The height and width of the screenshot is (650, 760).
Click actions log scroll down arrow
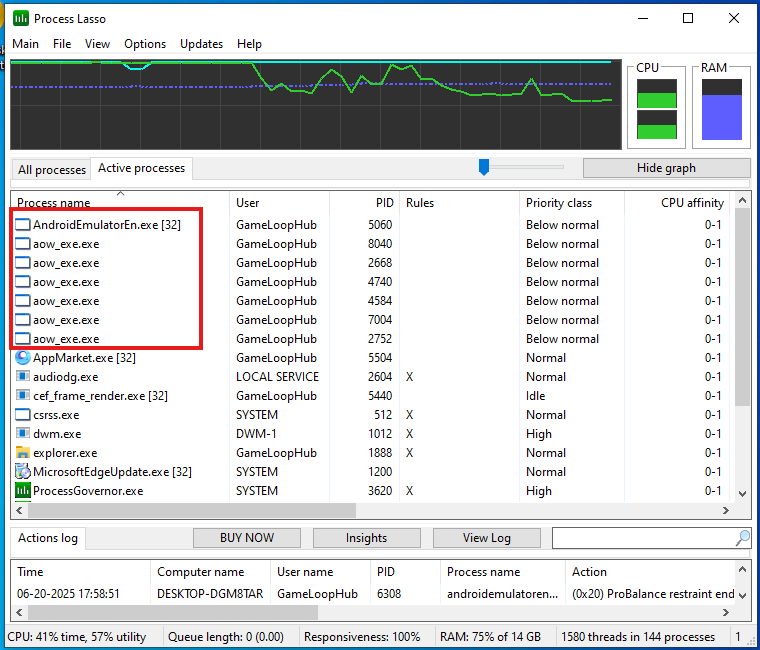742,596
